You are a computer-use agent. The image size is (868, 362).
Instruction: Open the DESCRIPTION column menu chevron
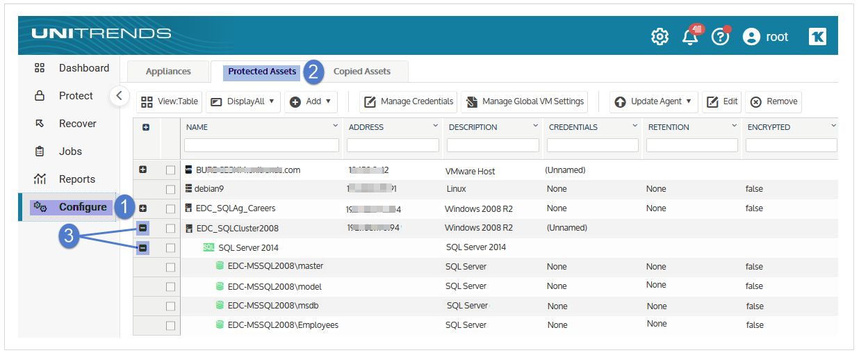536,126
